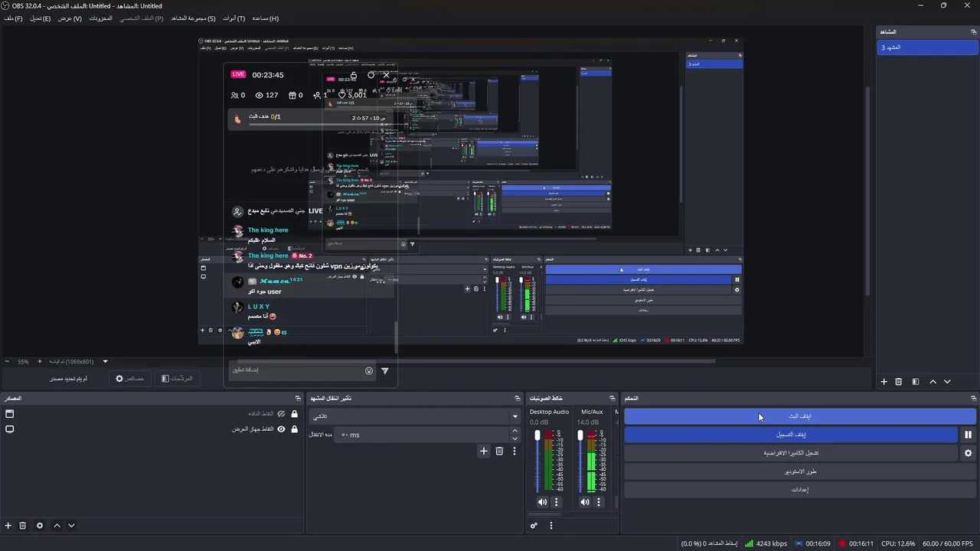The image size is (980, 551).
Task: Open the Help (H) menu
Action: click(x=266, y=18)
